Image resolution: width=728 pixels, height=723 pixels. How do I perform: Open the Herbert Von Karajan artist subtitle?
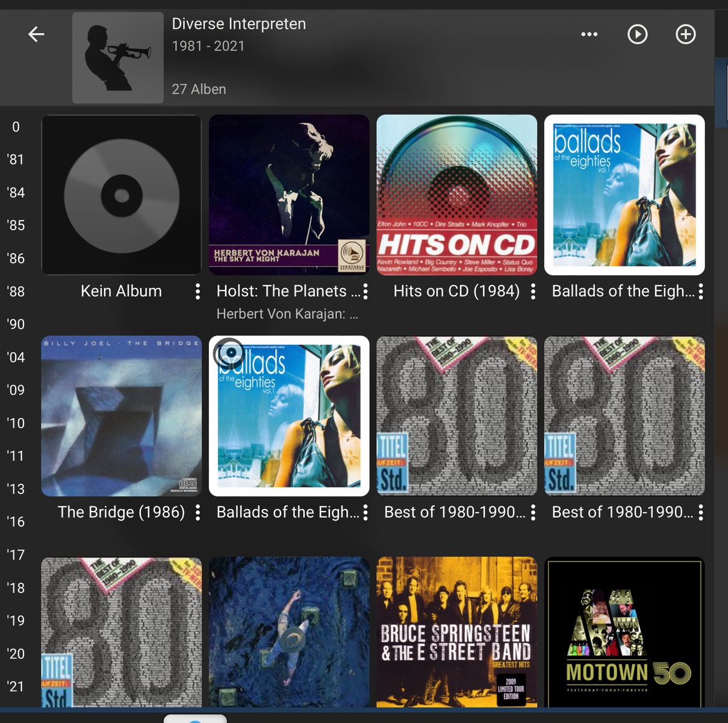[x=287, y=314]
